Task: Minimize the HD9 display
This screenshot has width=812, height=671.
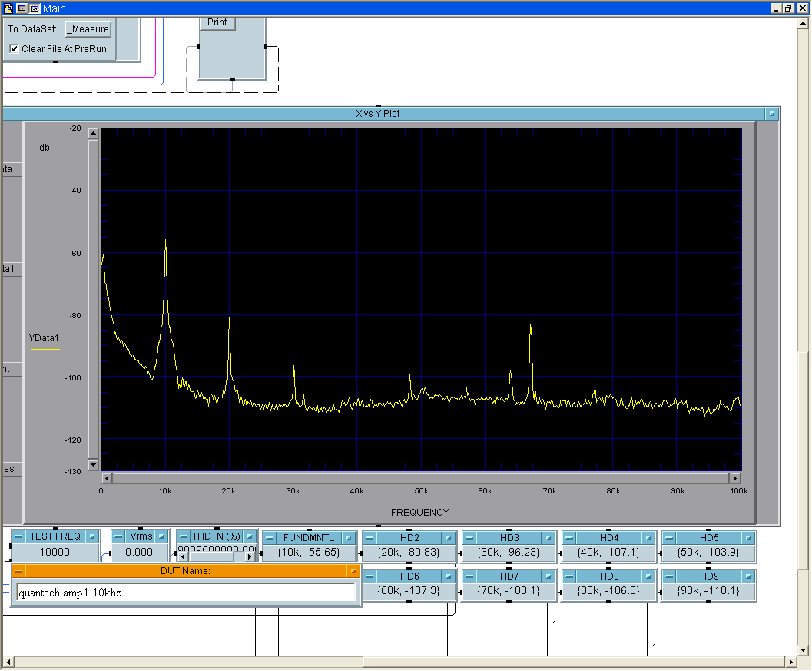Action: [x=669, y=576]
